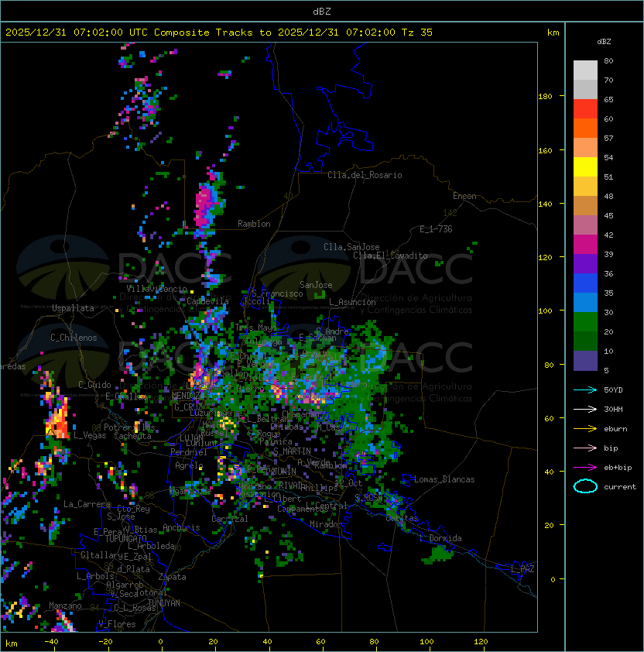Select the bright green 20-30 dBZ swatch
Viewport: 644px width, 652px height.
click(585, 322)
